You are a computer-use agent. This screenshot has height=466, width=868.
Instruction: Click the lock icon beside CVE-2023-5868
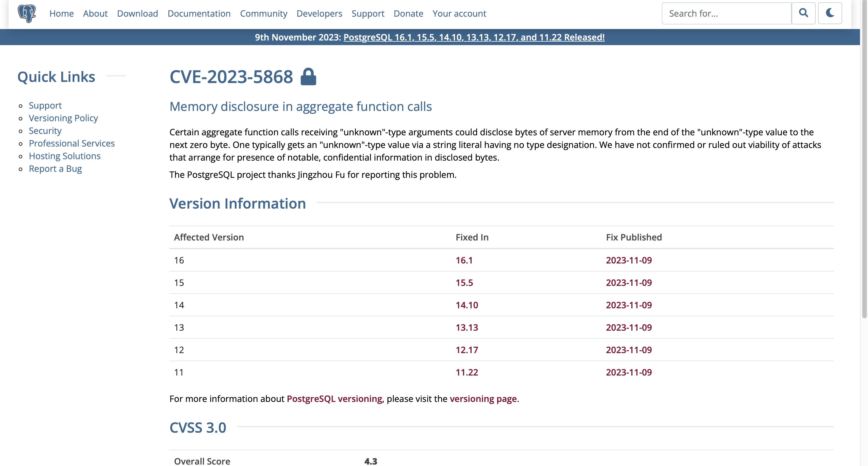coord(308,76)
